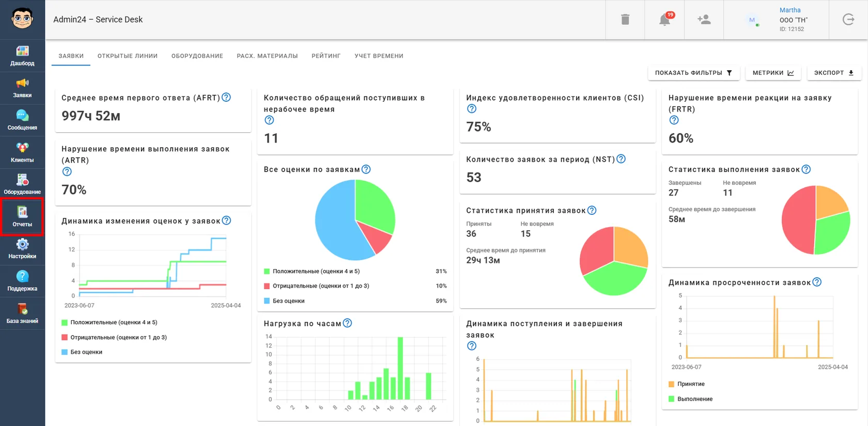Open the Настройки sidebar section
The image size is (868, 426).
click(22, 249)
